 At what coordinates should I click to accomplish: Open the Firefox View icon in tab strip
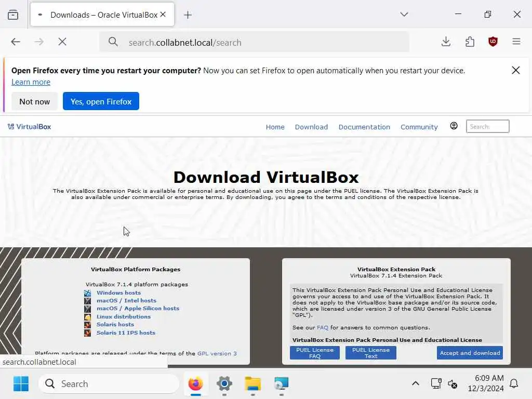(13, 15)
